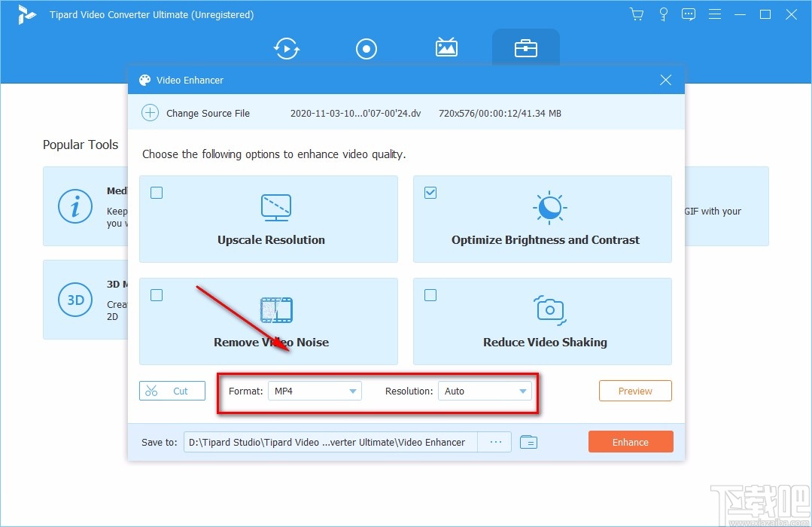Click the Remove Video Noise film icon
812x527 pixels.
pyautogui.click(x=276, y=310)
